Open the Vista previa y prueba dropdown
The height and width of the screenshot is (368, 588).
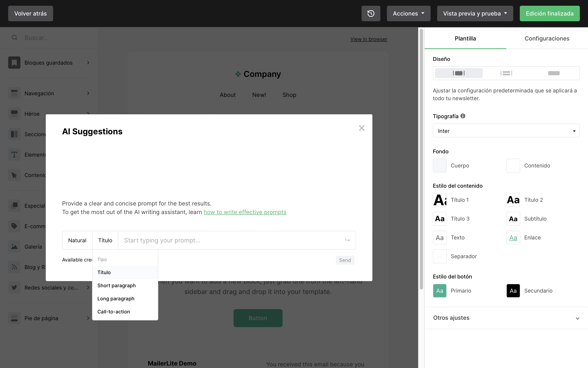tap(475, 13)
